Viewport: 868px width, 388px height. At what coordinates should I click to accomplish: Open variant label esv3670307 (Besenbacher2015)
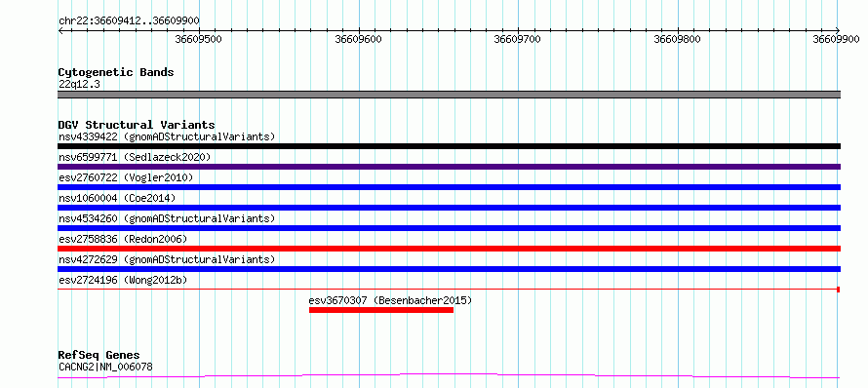pos(390,300)
